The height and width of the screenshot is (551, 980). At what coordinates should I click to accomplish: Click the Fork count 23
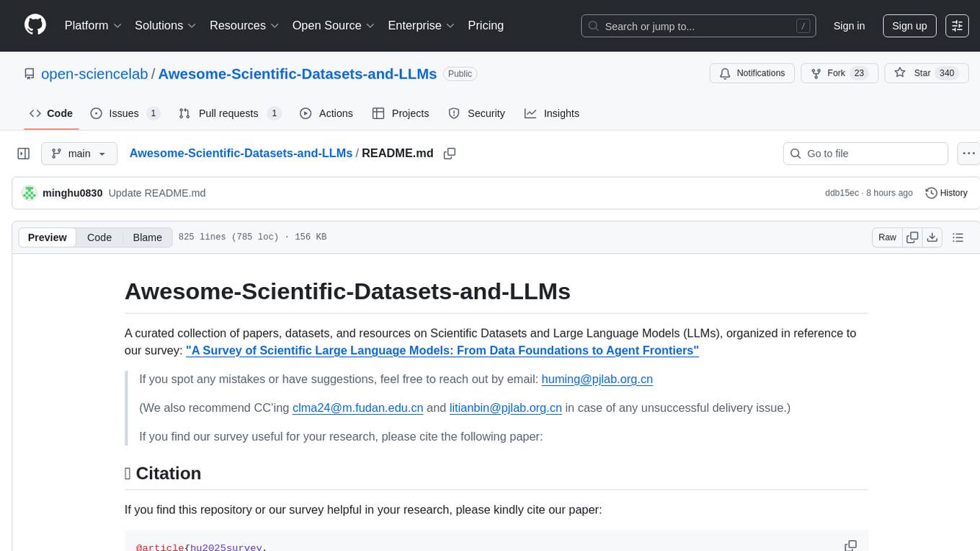tap(858, 74)
